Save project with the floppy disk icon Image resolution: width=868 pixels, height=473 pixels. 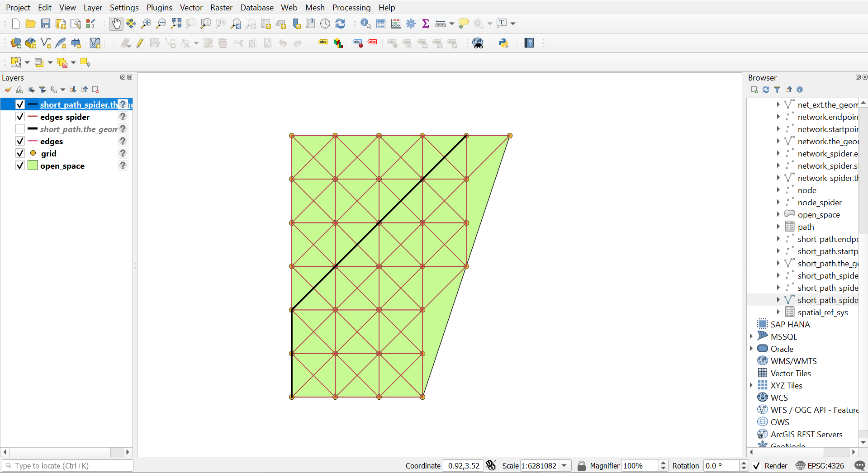click(46, 24)
